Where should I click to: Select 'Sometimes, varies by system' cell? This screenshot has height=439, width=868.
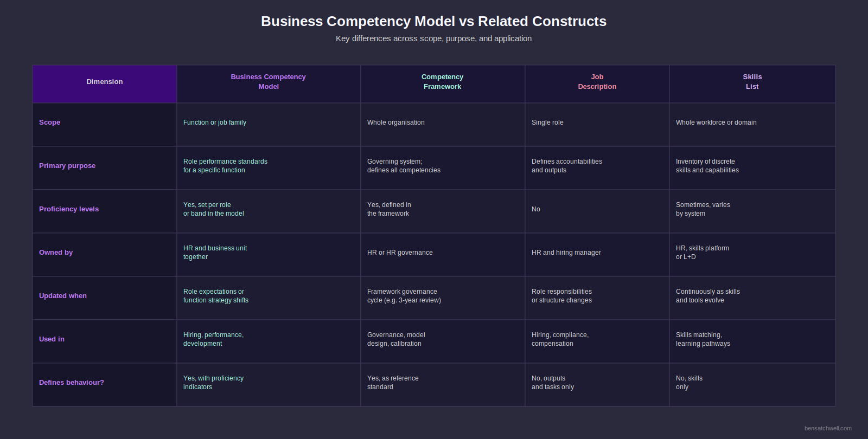(752, 211)
